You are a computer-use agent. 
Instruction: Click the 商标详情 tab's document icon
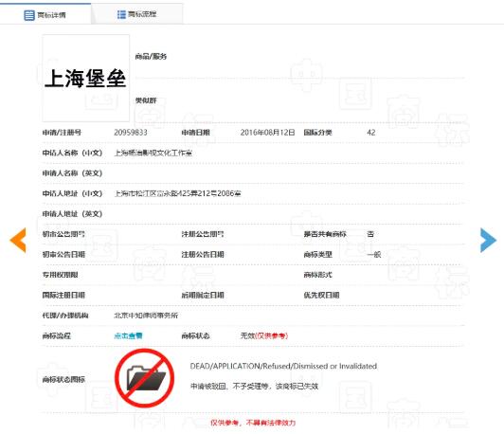[x=29, y=15]
